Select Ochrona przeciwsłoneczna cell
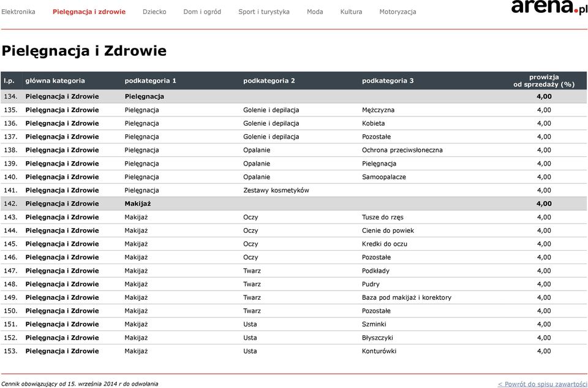Viewport: 588px width, 388px height. [402, 150]
